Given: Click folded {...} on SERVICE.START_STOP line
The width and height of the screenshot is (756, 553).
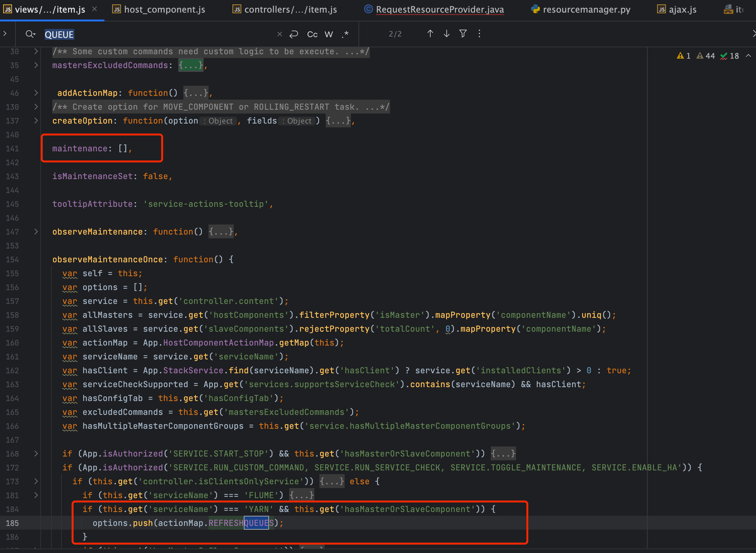Looking at the screenshot, I should pyautogui.click(x=503, y=454).
